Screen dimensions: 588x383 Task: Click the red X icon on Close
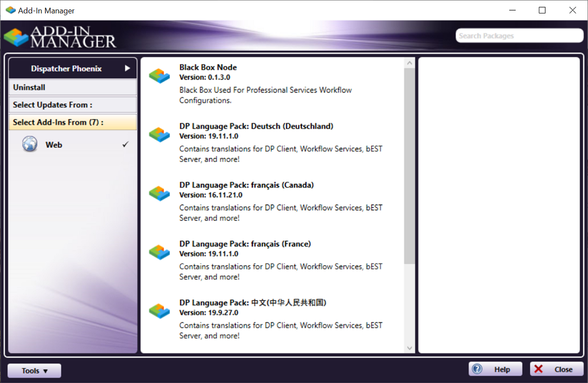click(539, 369)
